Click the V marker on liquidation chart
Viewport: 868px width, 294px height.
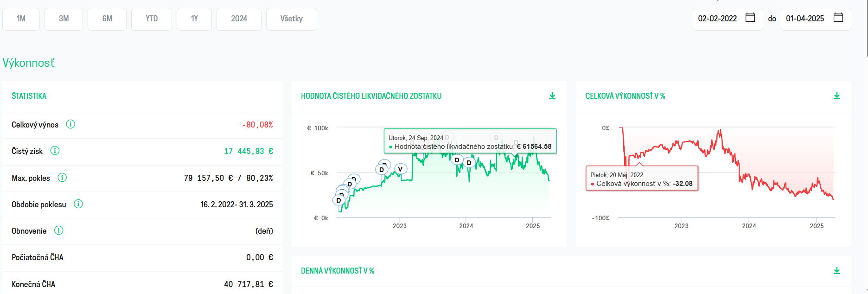tap(400, 169)
